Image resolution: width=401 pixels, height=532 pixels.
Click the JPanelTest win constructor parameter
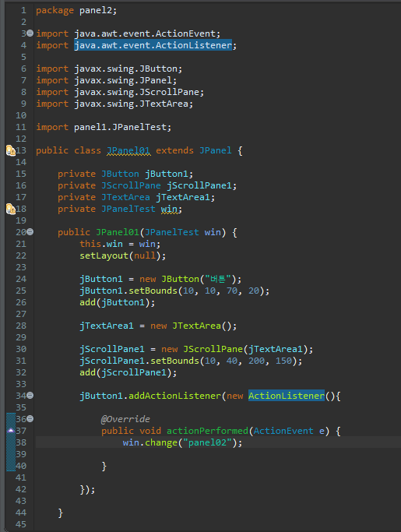(x=183, y=232)
